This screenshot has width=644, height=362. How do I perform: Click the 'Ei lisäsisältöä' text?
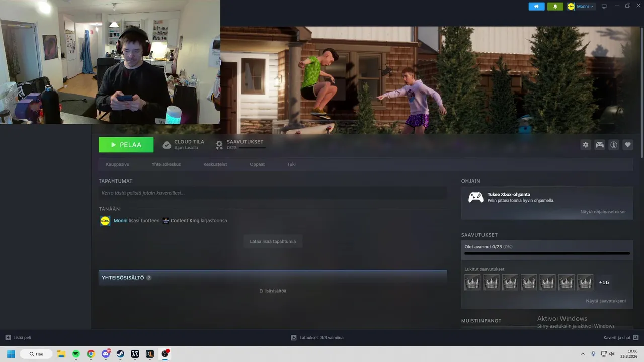pyautogui.click(x=273, y=291)
